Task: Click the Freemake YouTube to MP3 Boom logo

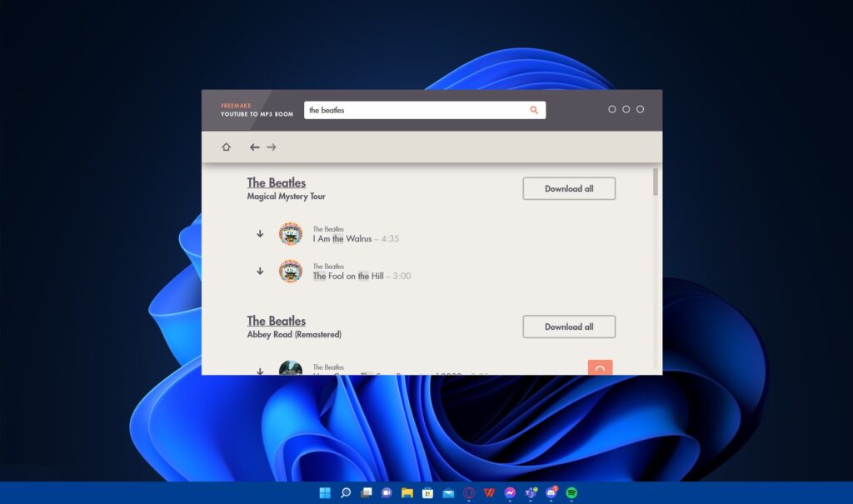Action: click(x=257, y=110)
